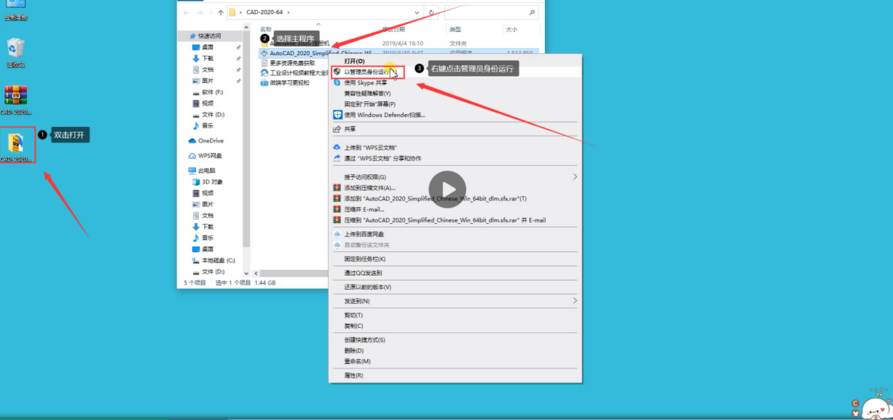Expand the 发送到(N) submenu

point(575,300)
